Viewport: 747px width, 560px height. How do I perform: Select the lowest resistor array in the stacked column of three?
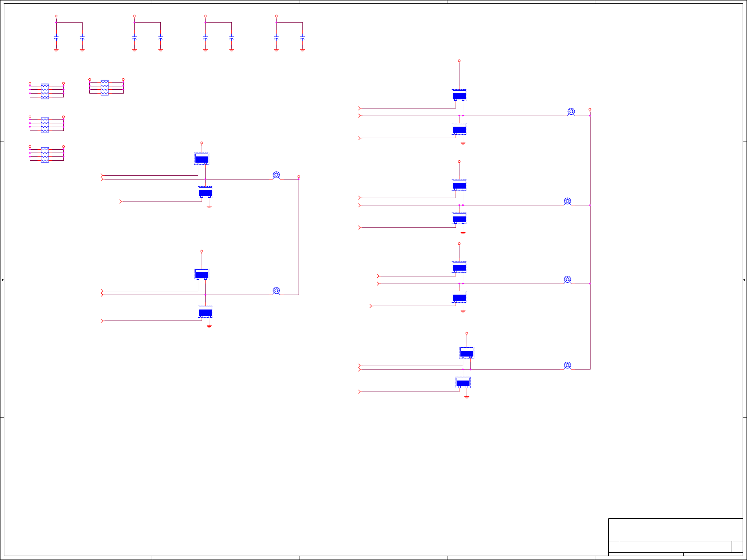coord(45,155)
